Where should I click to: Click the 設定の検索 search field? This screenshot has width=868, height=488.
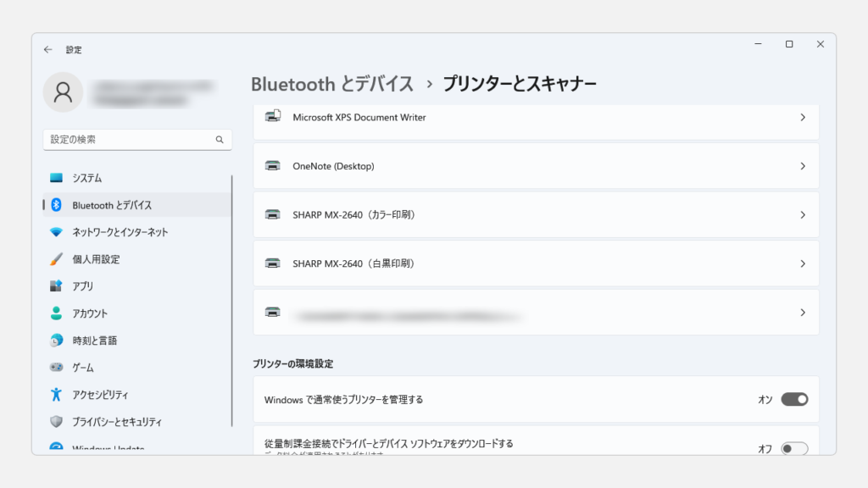127,140
